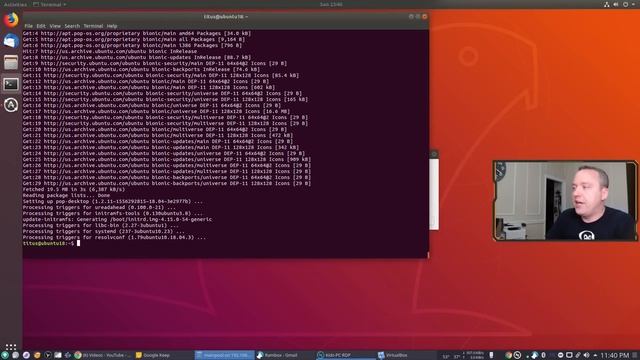Image resolution: width=640 pixels, height=360 pixels.
Task: Click the weather temperature widget in the taskbar
Action: (x=451, y=356)
